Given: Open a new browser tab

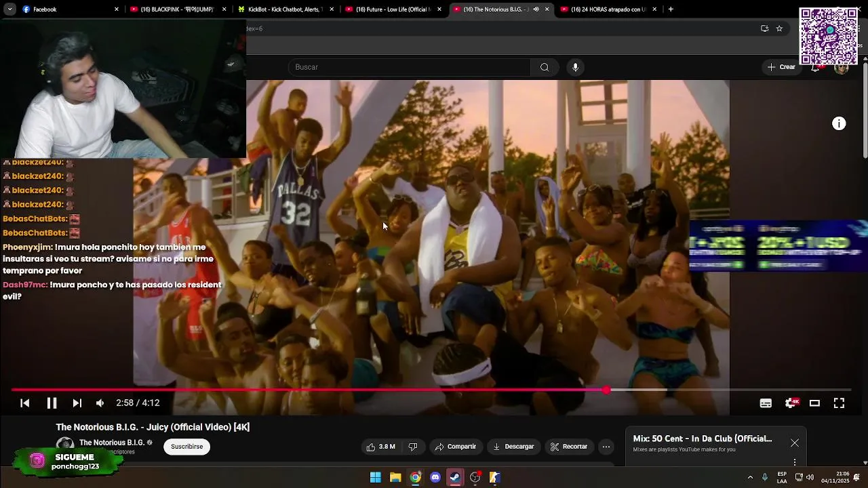Looking at the screenshot, I should 671,9.
